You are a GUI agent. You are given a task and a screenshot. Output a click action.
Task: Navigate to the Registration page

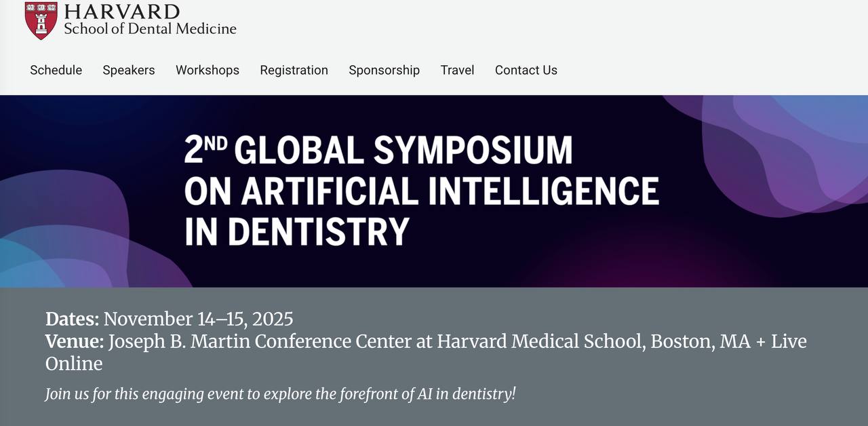294,70
